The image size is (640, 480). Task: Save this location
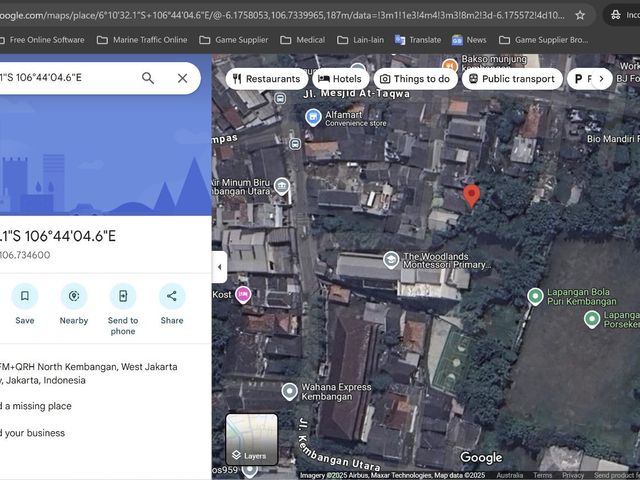[25, 303]
